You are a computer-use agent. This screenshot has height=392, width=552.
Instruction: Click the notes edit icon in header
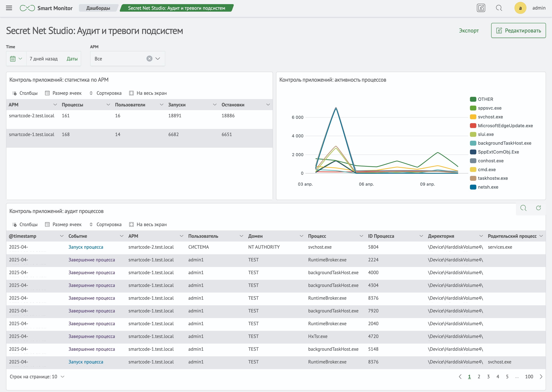coord(481,8)
